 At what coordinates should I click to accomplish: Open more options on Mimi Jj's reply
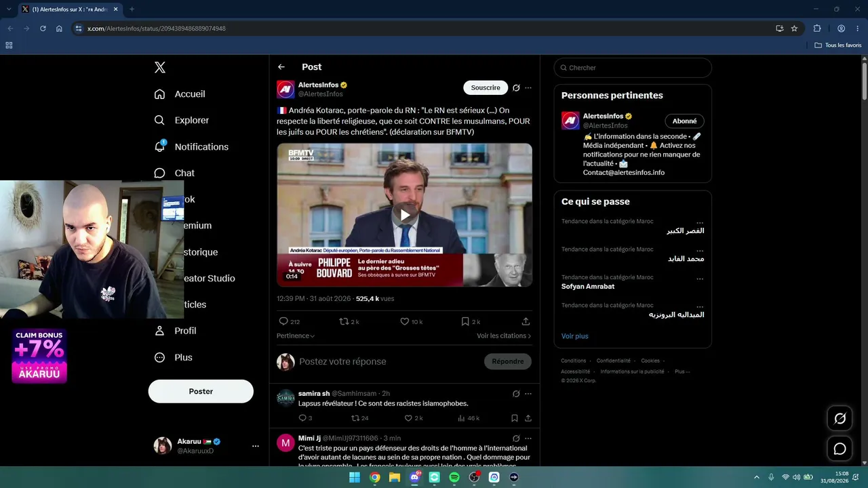[x=528, y=438]
